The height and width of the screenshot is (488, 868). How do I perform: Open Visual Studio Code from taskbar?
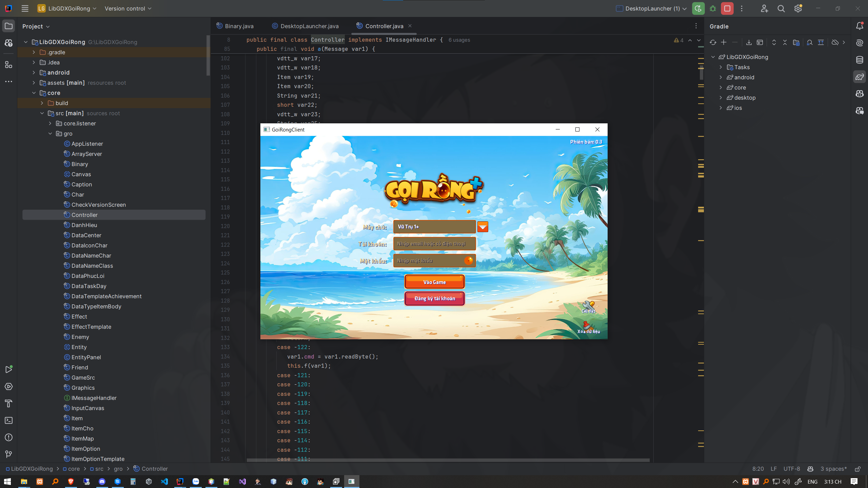click(x=164, y=481)
